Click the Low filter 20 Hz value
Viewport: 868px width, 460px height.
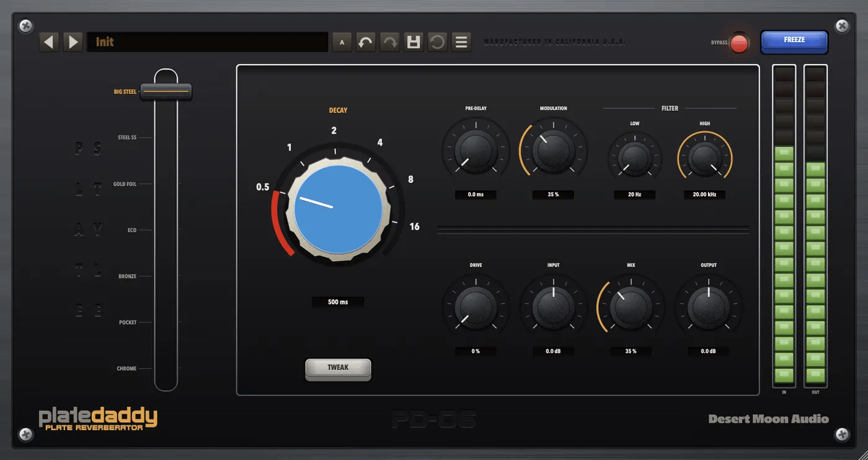pyautogui.click(x=634, y=195)
